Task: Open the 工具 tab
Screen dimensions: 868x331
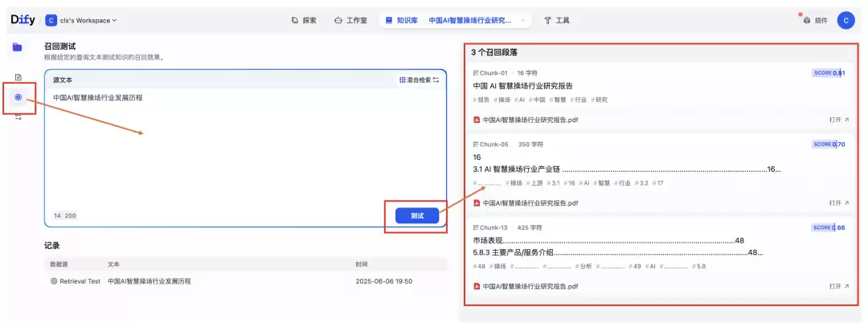Action: pyautogui.click(x=557, y=20)
